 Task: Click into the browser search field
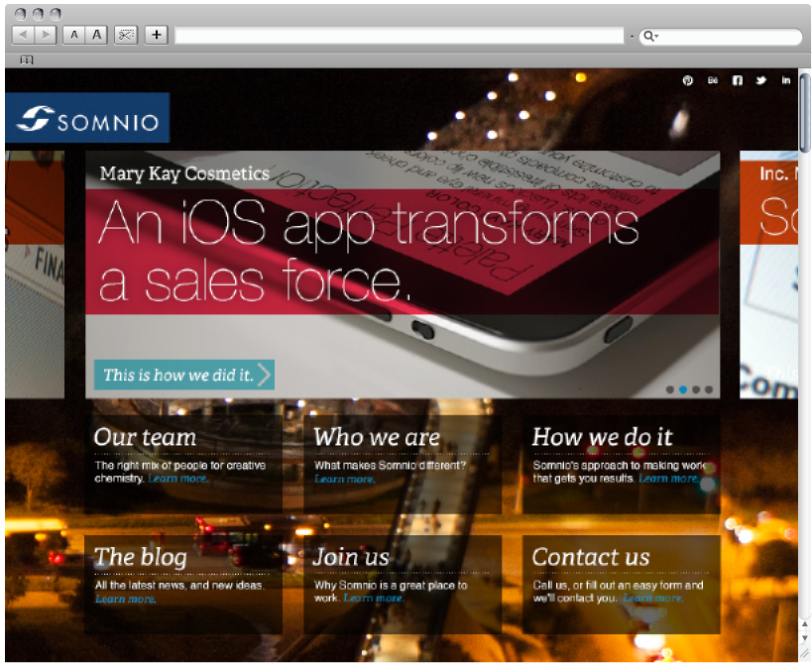click(721, 37)
